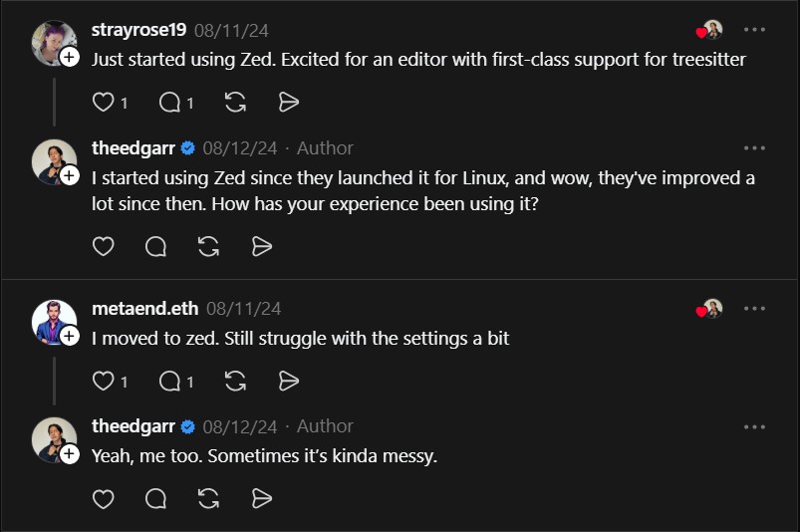800x532 pixels.
Task: Follow strayrose19 via avatar plus badge
Action: coord(70,58)
